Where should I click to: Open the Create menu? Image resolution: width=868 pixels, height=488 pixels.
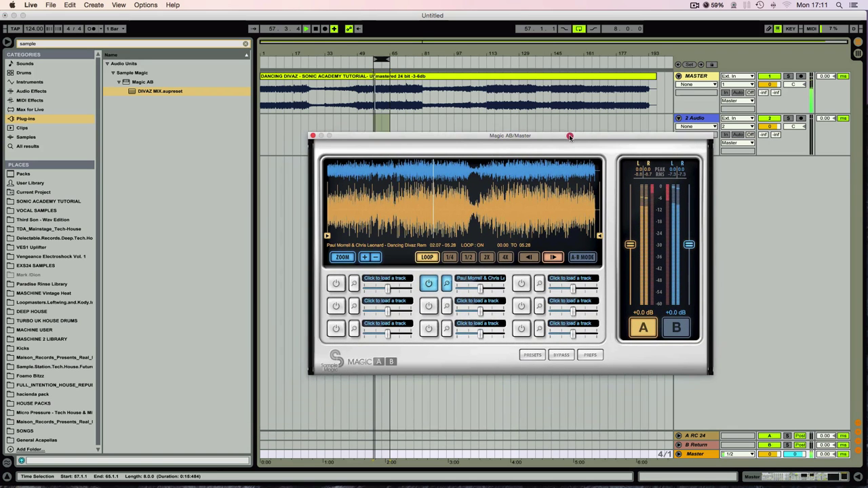click(x=94, y=5)
